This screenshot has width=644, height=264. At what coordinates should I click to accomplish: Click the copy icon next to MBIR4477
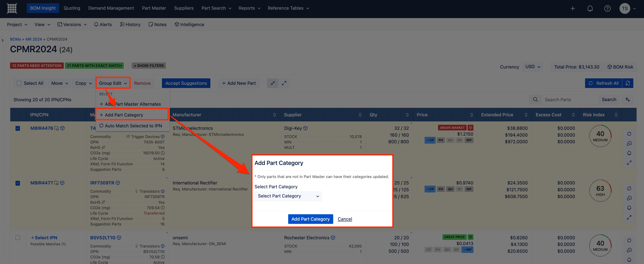pos(57,183)
